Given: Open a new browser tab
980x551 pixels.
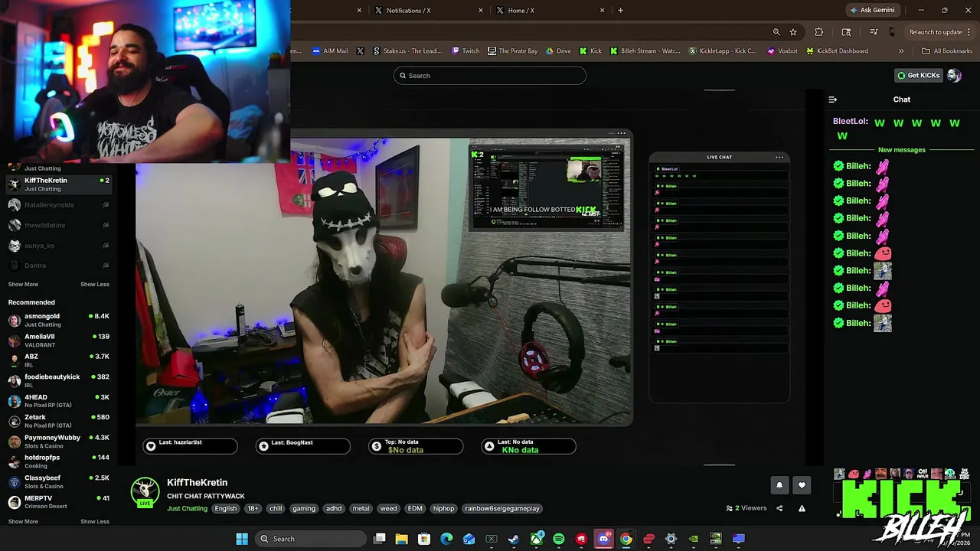Looking at the screenshot, I should [x=620, y=10].
